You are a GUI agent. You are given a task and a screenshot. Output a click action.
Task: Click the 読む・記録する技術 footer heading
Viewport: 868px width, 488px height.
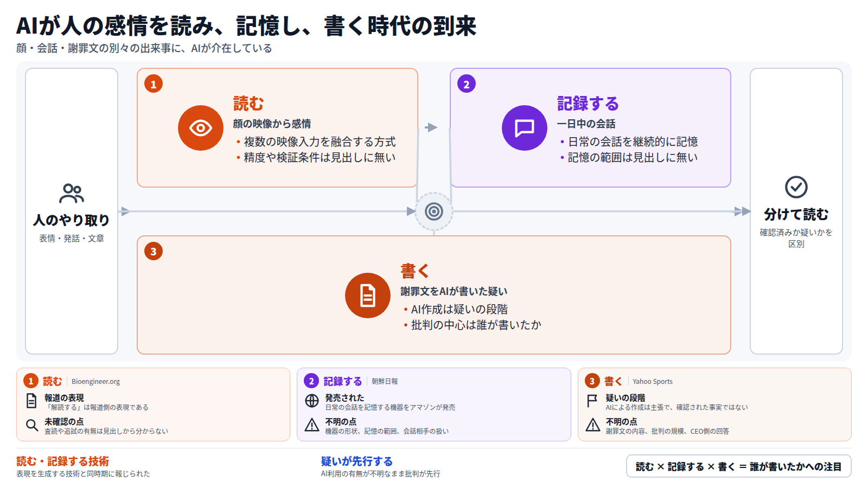(62, 461)
